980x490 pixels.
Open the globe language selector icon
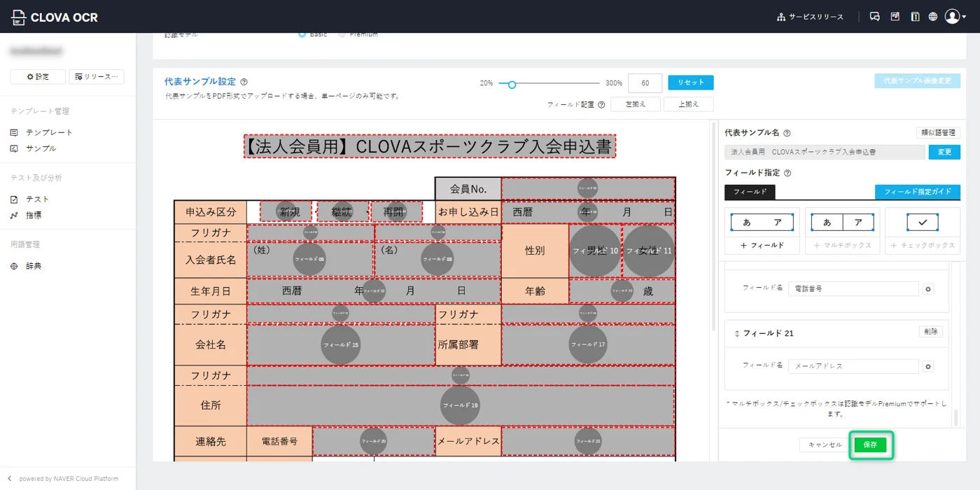pyautogui.click(x=932, y=17)
